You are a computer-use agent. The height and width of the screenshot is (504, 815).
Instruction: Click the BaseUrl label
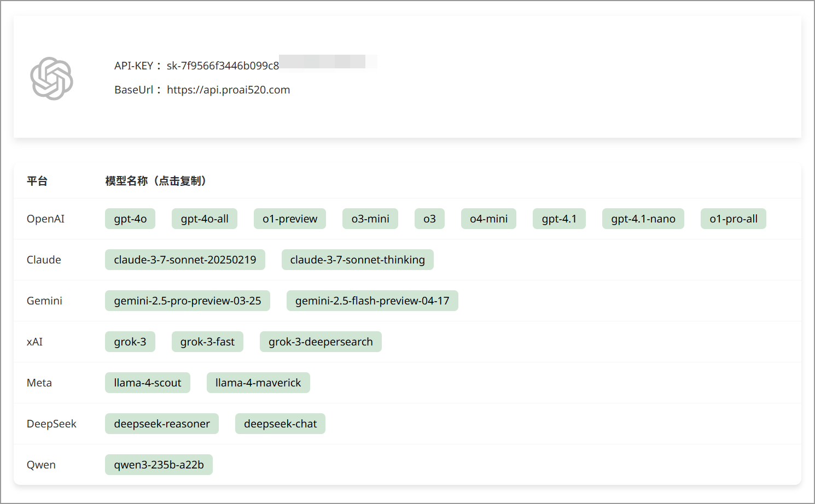click(x=134, y=90)
